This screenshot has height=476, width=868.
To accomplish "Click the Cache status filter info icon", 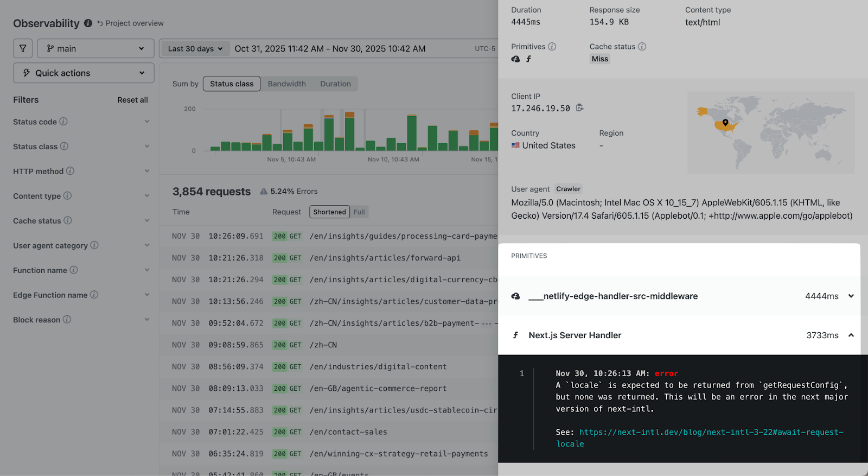I will (x=68, y=220).
